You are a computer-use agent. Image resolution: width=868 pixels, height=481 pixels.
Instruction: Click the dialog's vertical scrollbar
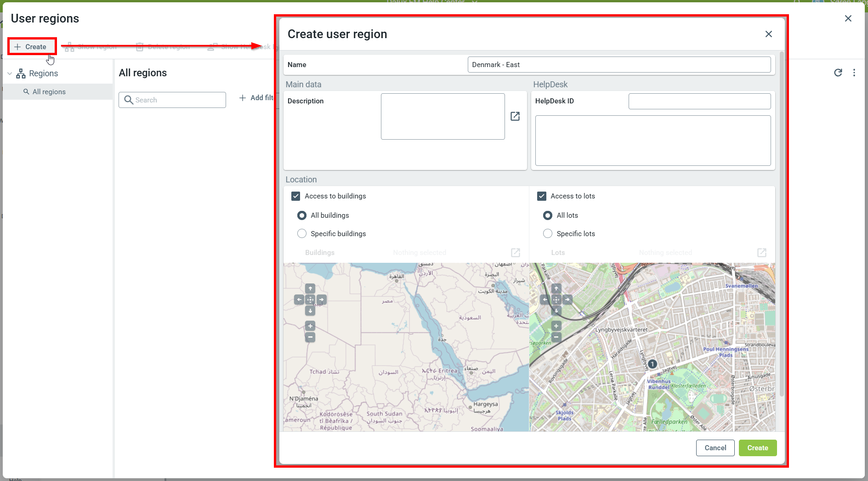pyautogui.click(x=782, y=230)
